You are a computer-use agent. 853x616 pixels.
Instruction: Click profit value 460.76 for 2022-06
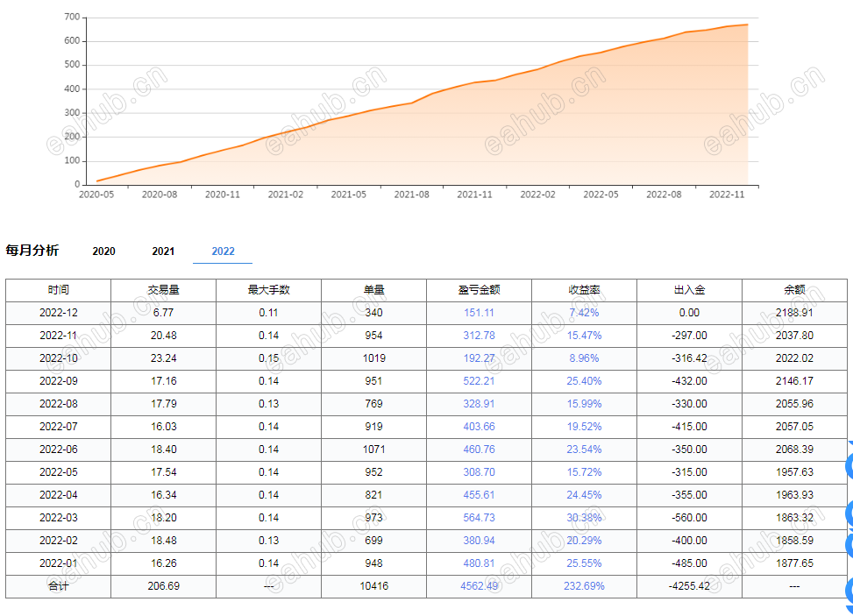pos(479,450)
